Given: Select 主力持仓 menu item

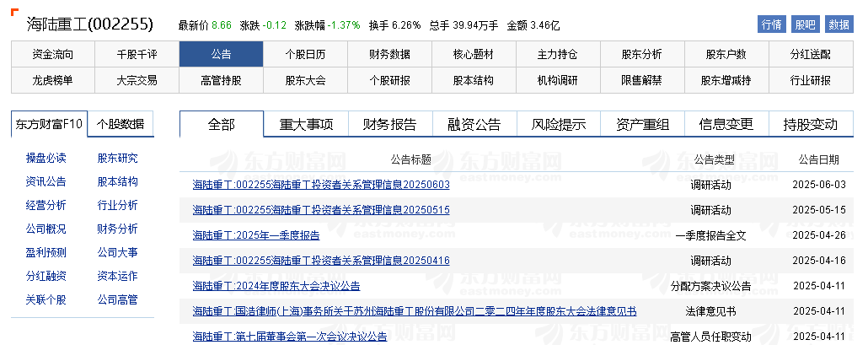Looking at the screenshot, I should [557, 54].
